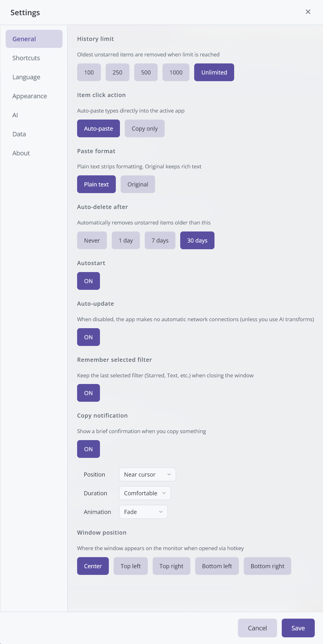Open the Data settings section
Image resolution: width=323 pixels, height=644 pixels.
coord(19,134)
